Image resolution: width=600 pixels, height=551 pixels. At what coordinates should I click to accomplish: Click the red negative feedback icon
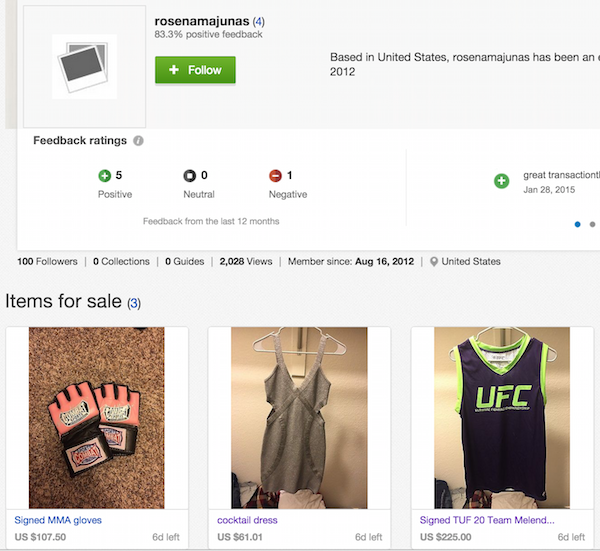[x=275, y=176]
